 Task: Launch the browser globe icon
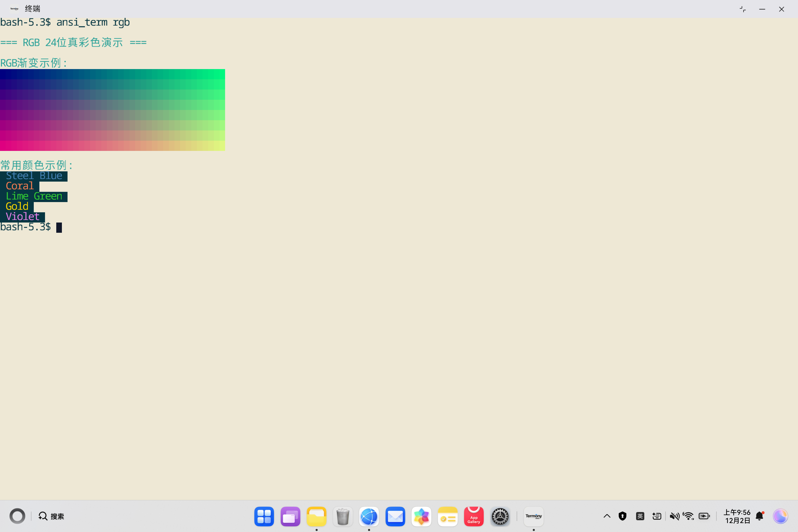pos(369,516)
